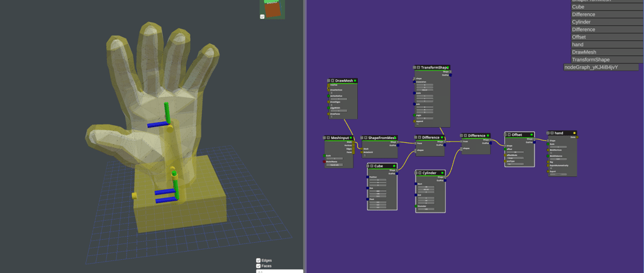Click the green status indicator on MeshInput
Image resolution: width=644 pixels, height=273 pixels.
(x=351, y=138)
